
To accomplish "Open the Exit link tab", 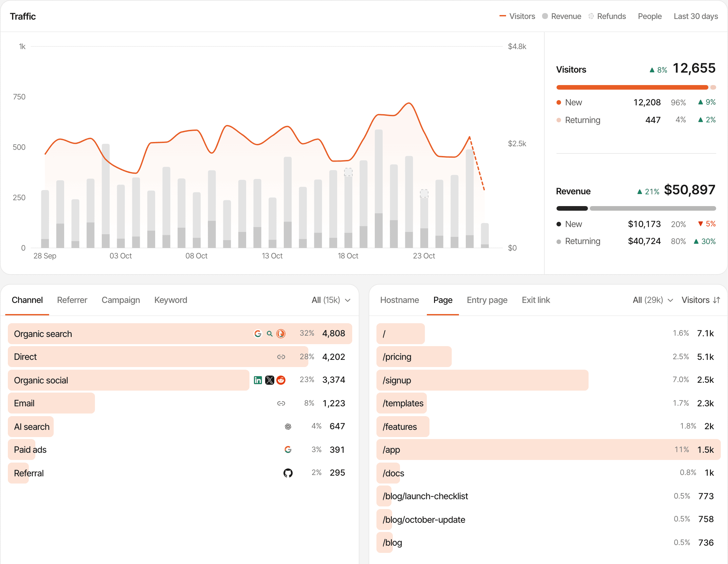I will tap(536, 300).
